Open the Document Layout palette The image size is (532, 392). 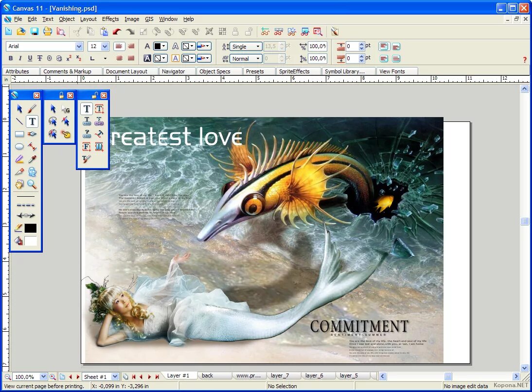click(130, 71)
